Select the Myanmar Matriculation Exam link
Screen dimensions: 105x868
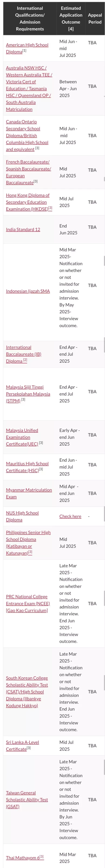point(29,493)
